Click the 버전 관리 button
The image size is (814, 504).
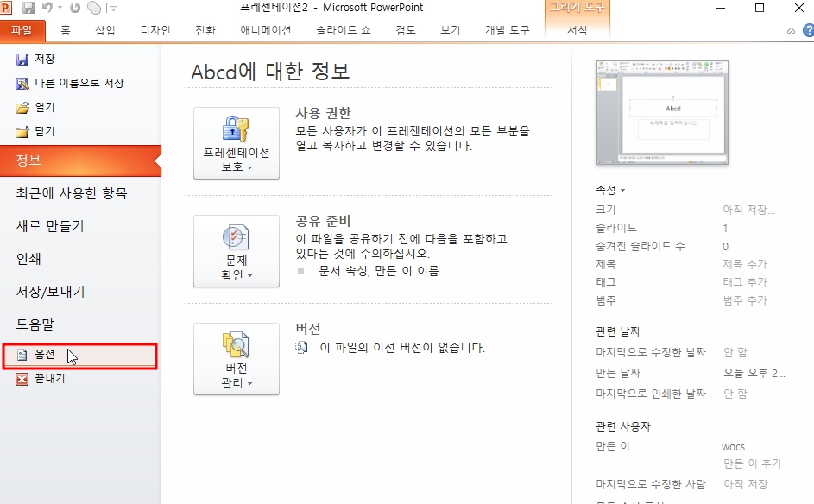(x=237, y=359)
